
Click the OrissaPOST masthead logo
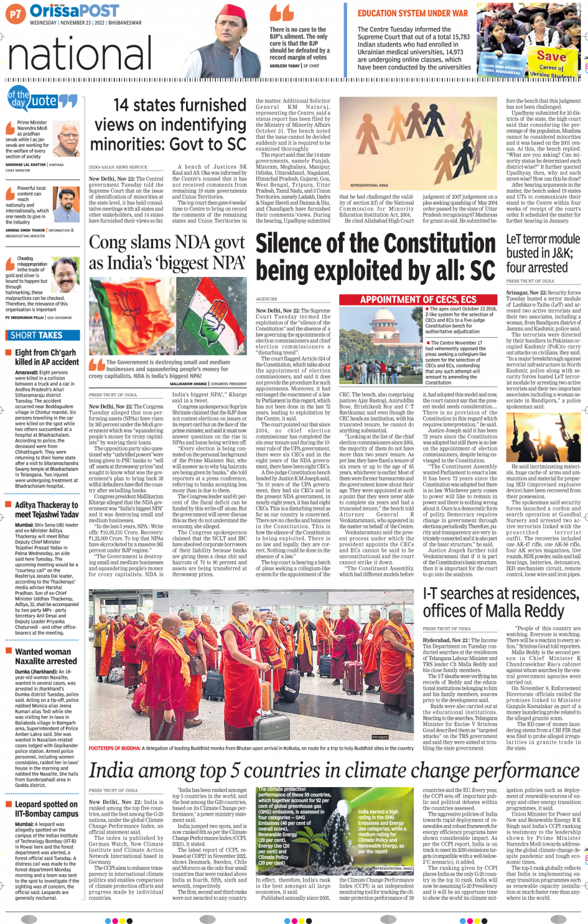tap(74, 11)
